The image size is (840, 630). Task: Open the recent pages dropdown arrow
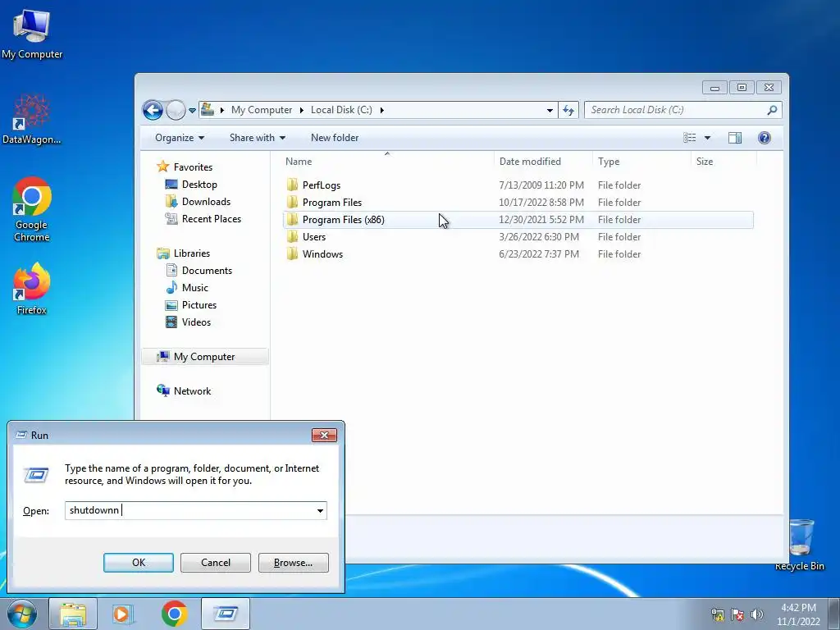[192, 111]
